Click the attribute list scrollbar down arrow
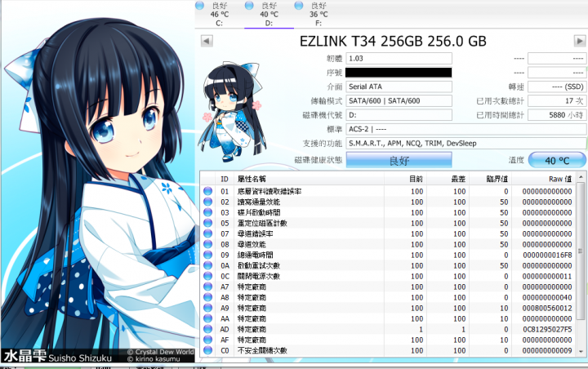 (x=581, y=351)
